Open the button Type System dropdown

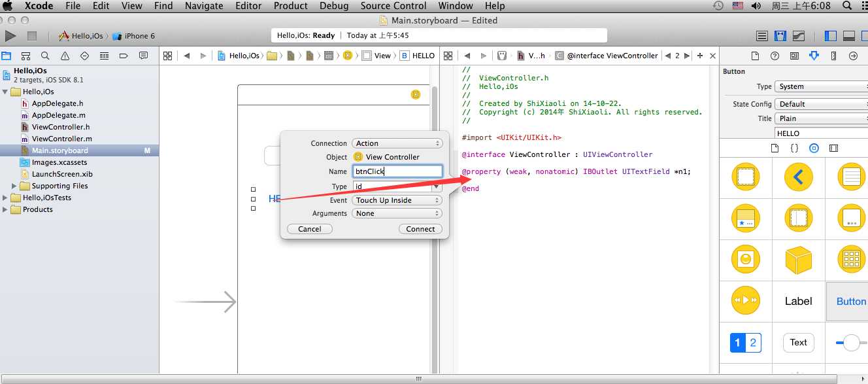[x=822, y=86]
